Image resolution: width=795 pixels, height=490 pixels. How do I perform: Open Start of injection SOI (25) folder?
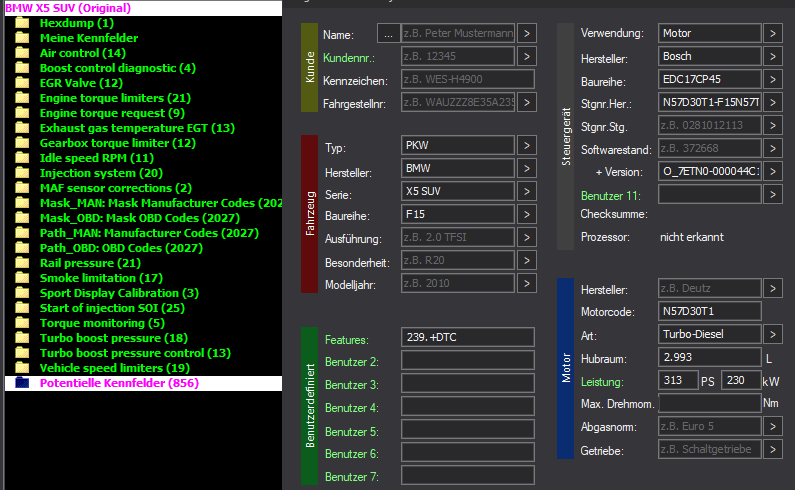click(112, 308)
